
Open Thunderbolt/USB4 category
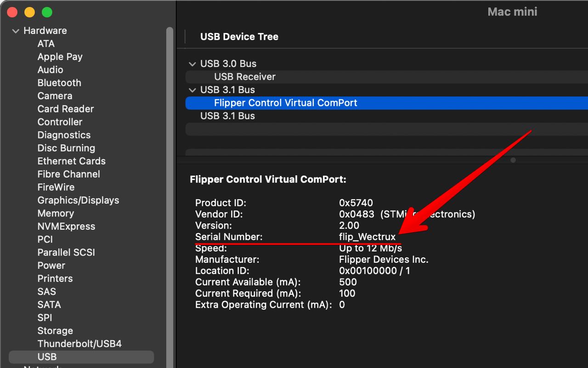pos(79,344)
